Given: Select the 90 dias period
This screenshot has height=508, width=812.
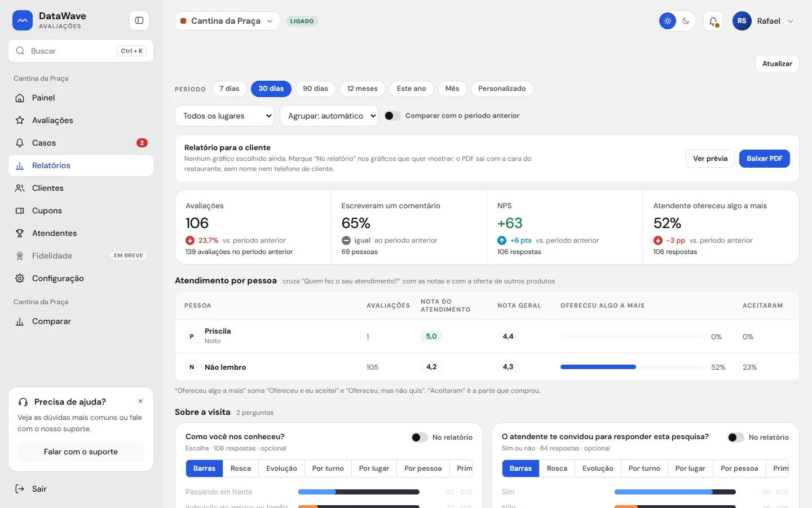Looking at the screenshot, I should click(315, 89).
